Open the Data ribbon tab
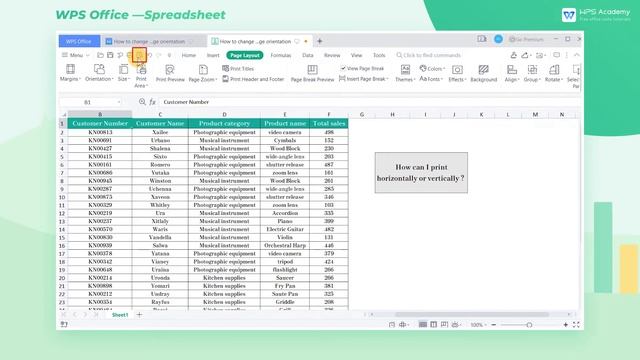The image size is (640, 360). [308, 55]
